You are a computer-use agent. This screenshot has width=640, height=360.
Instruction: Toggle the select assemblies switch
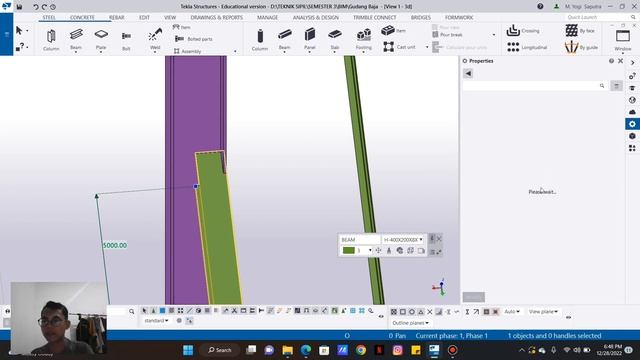click(x=353, y=311)
